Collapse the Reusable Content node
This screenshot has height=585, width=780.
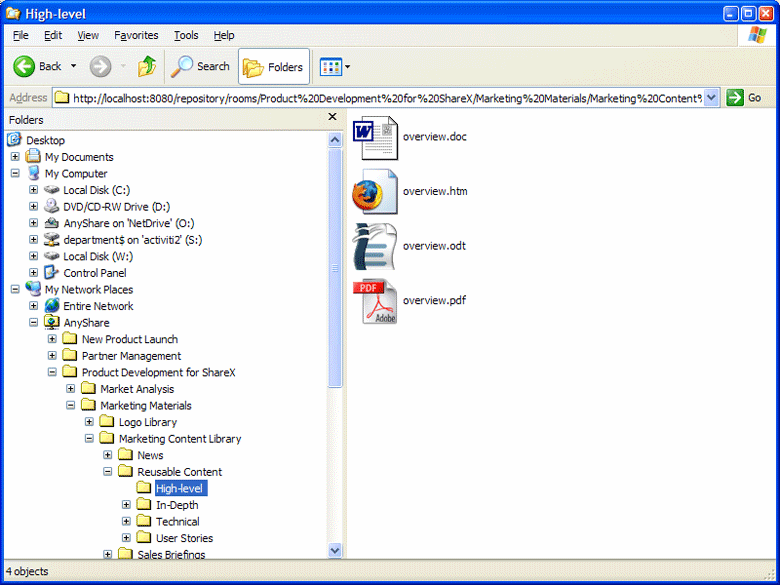107,472
